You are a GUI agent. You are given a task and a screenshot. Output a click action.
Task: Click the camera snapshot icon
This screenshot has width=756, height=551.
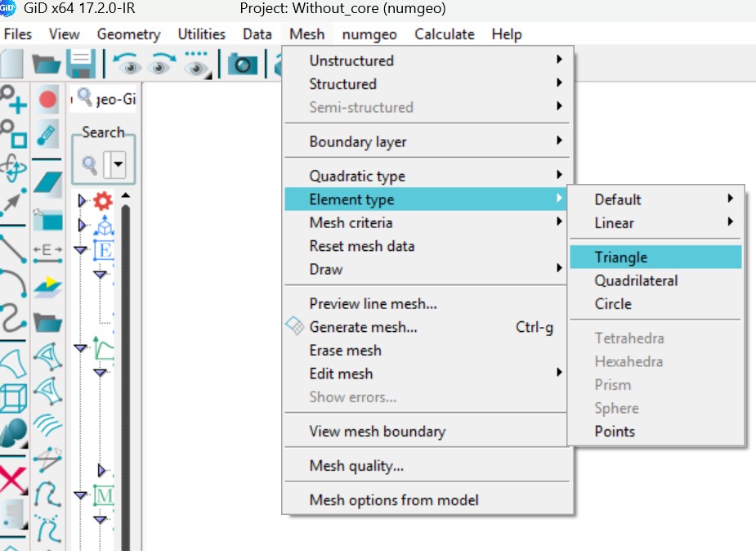[x=242, y=64]
